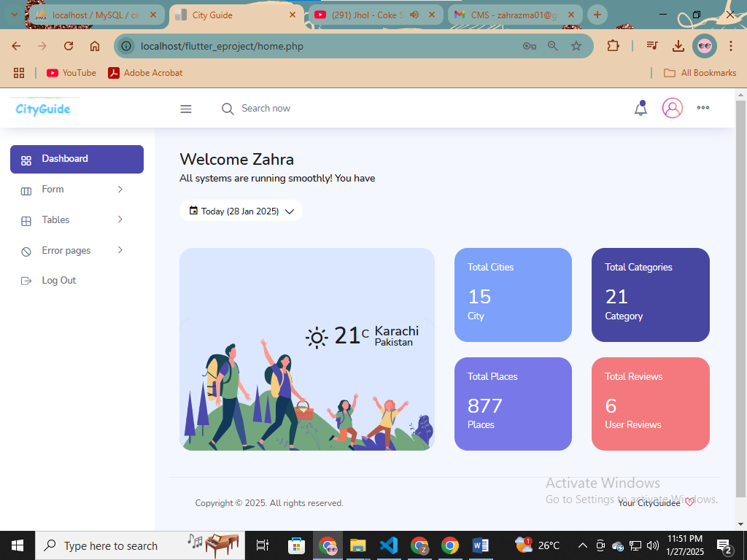Click the three-dots more options icon

[x=703, y=108]
